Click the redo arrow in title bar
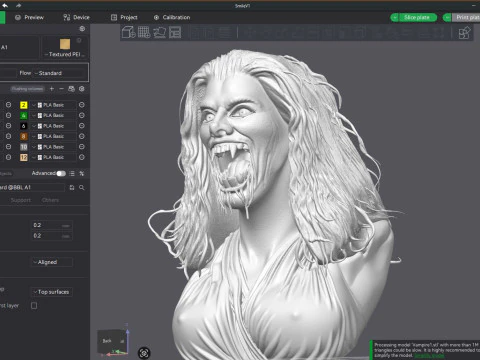This screenshot has height=360, width=480. click(18, 6)
